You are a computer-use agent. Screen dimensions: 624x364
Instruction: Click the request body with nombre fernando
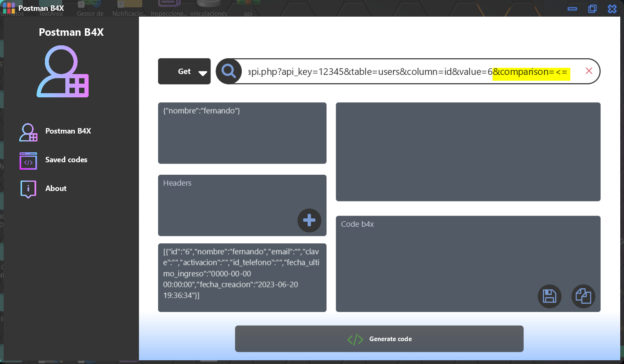[242, 133]
